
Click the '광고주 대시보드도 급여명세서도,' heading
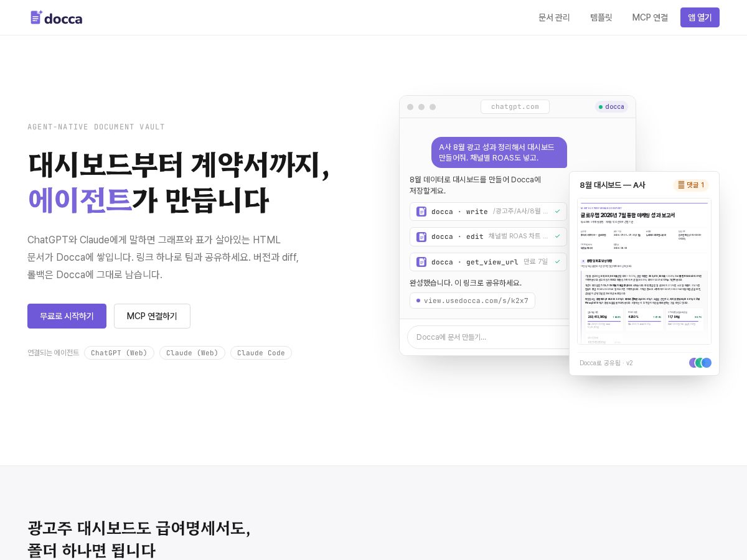coord(139,528)
